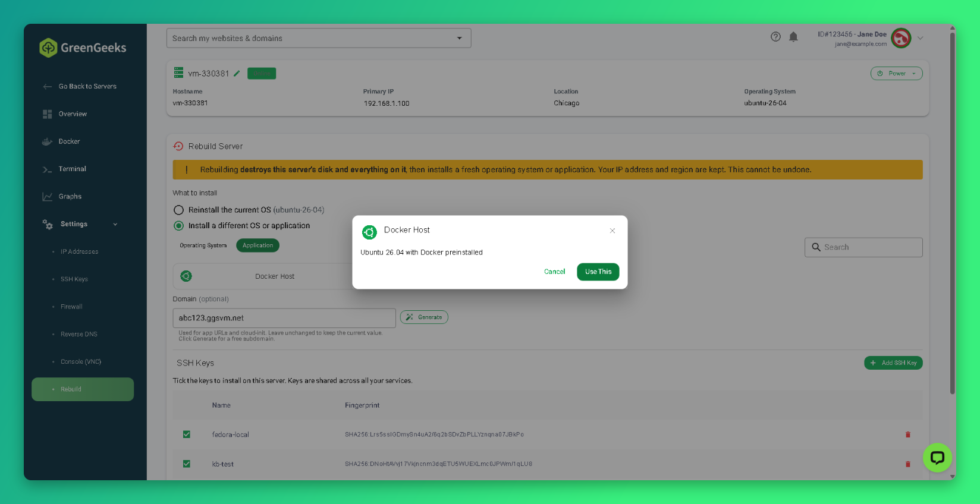Image resolution: width=980 pixels, height=504 pixels.
Task: Click Jane Doe's profile avatar
Action: [901, 38]
